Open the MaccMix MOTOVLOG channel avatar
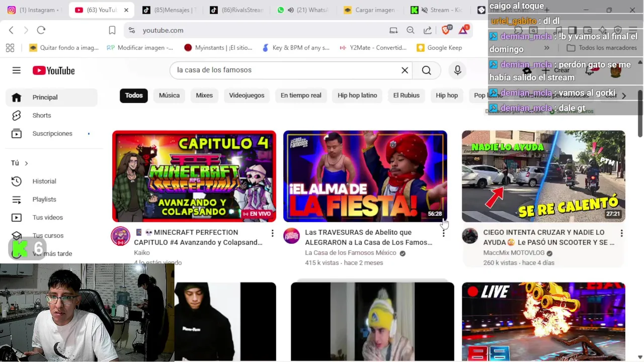Image resolution: width=644 pixels, height=362 pixels. point(470,236)
